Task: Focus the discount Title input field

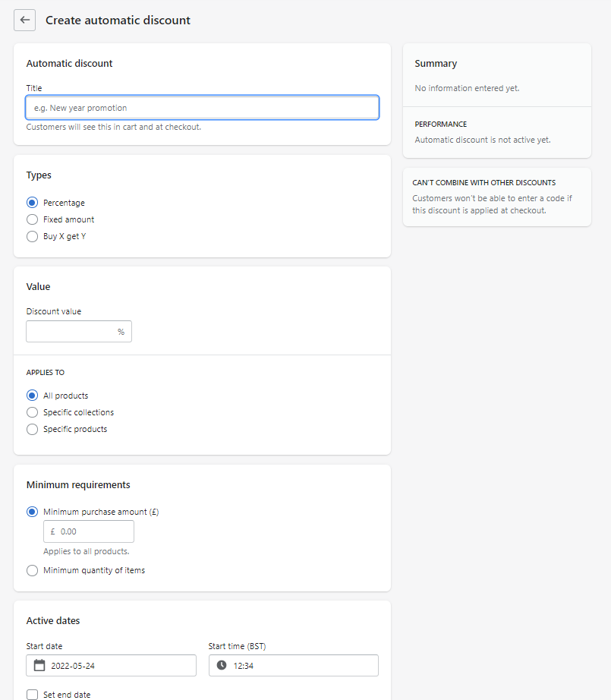Action: point(202,108)
